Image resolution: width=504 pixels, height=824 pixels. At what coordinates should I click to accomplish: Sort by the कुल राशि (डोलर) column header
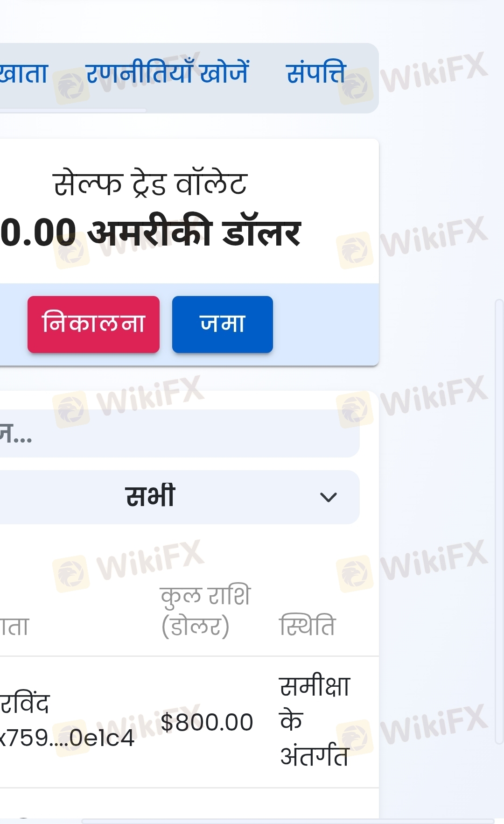pos(205,611)
